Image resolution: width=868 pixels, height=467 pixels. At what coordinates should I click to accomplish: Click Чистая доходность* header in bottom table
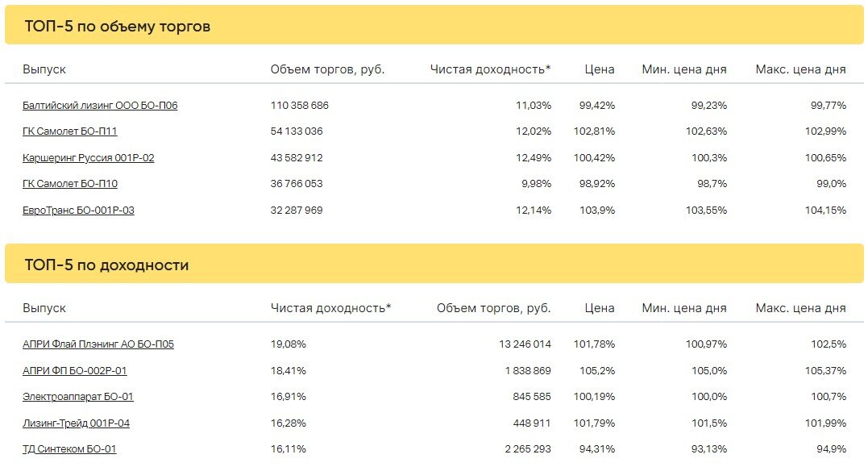(330, 308)
